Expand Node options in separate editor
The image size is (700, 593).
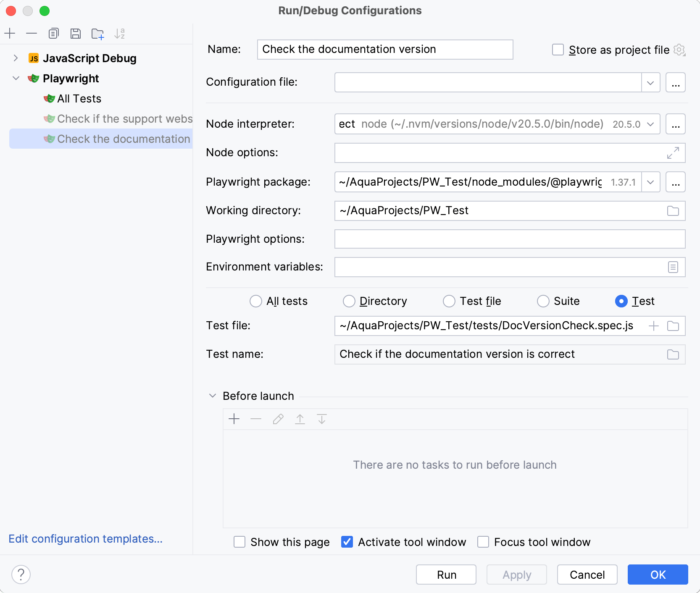pyautogui.click(x=673, y=153)
